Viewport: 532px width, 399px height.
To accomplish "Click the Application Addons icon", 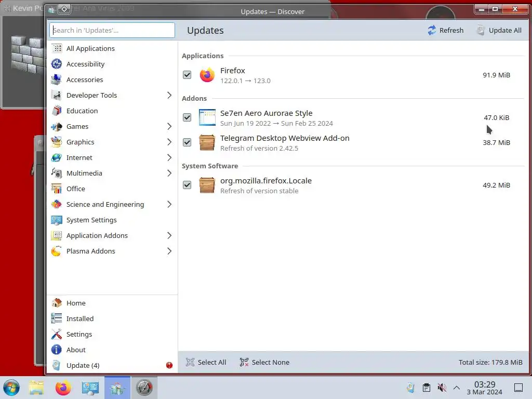I will pos(57,236).
